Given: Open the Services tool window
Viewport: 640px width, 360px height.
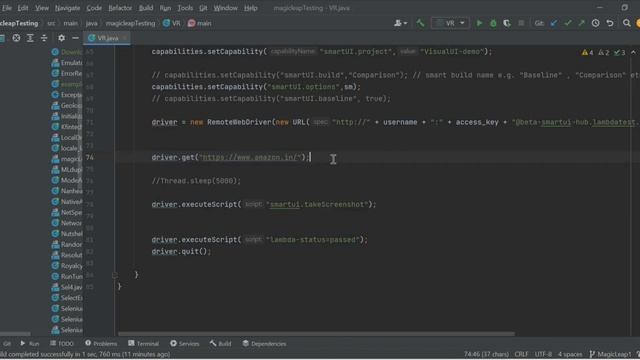Looking at the screenshot, I should tap(185, 344).
